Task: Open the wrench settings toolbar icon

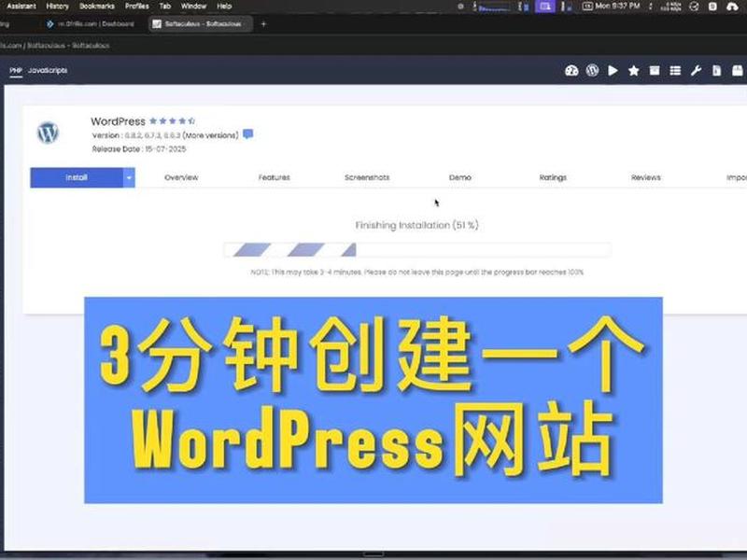Action: pyautogui.click(x=696, y=71)
